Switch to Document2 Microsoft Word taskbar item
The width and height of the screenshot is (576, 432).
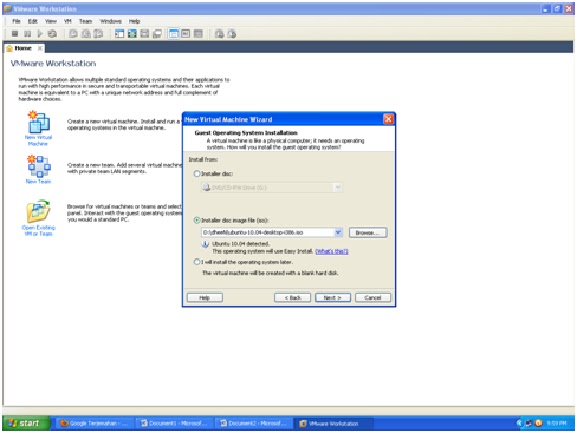click(x=253, y=423)
